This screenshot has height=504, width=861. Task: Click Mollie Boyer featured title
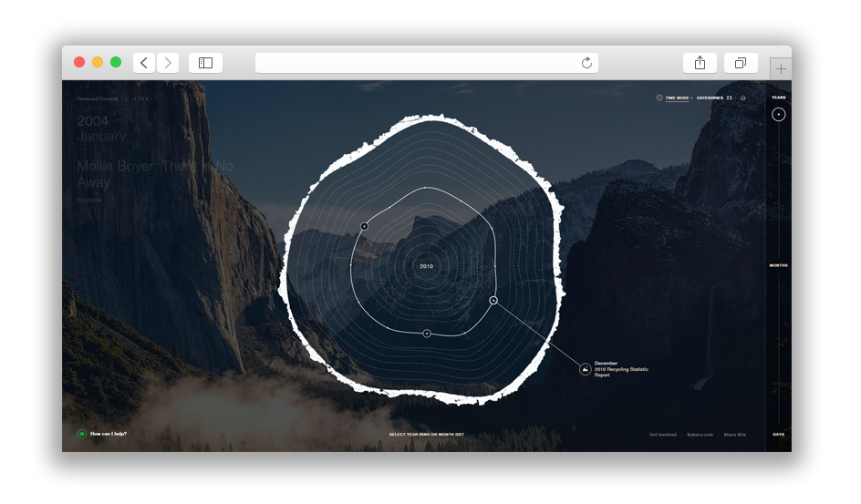coord(155,174)
